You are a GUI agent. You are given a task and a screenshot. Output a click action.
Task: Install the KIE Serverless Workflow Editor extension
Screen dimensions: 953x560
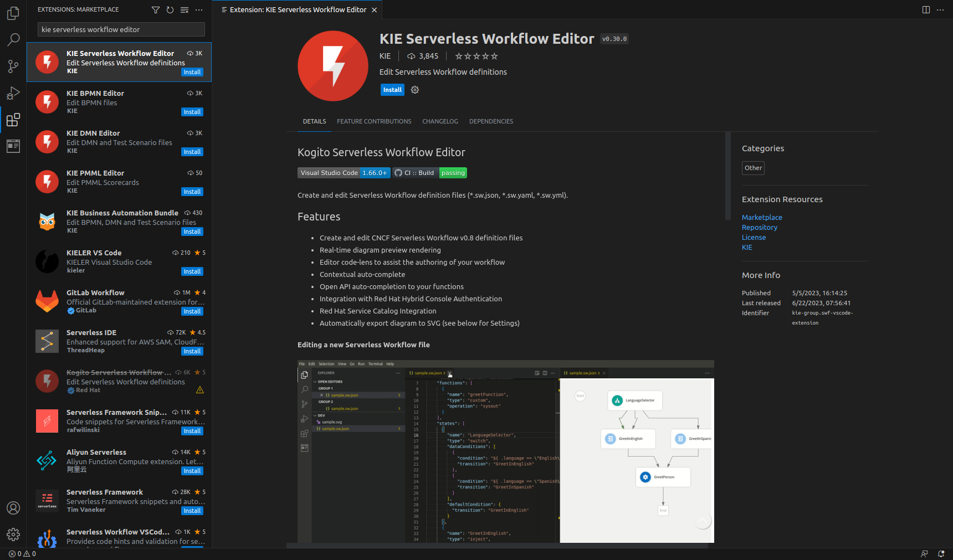click(392, 89)
